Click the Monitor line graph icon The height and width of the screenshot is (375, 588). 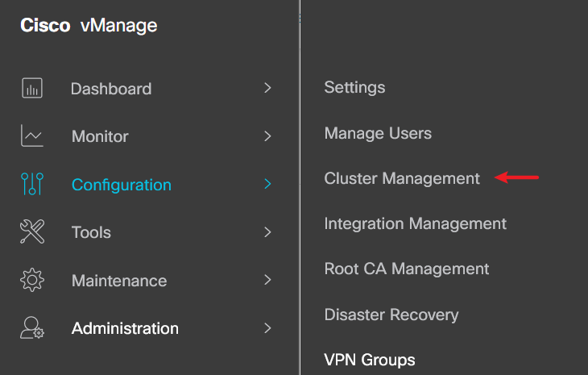[x=32, y=135]
